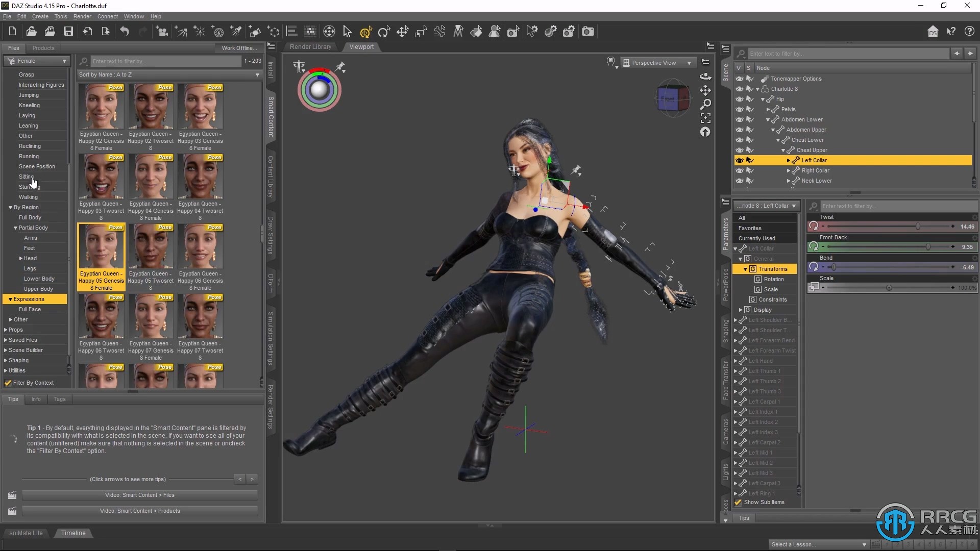Viewport: 980px width, 551px height.
Task: Switch to the Render Library tab
Action: pos(310,46)
